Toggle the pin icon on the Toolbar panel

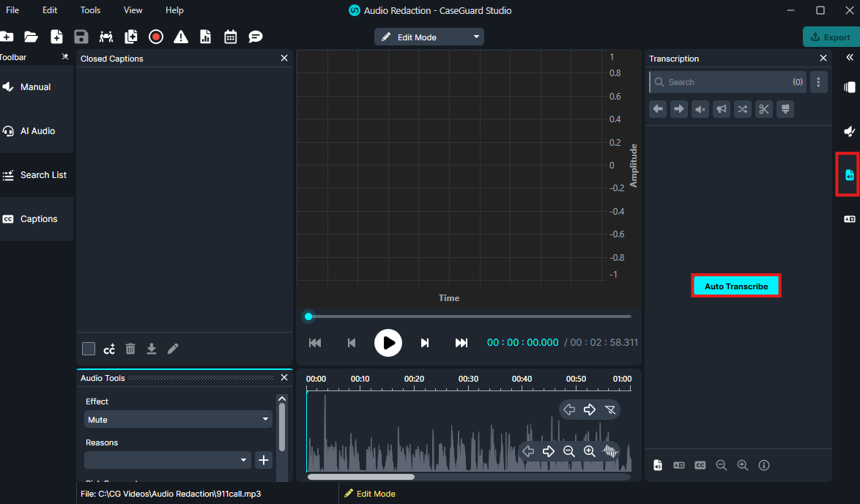(65, 57)
